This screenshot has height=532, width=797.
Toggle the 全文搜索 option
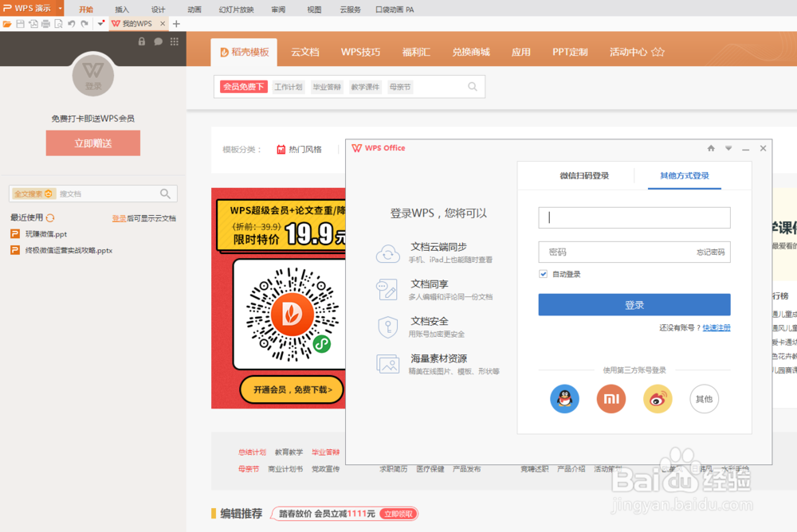pyautogui.click(x=33, y=194)
